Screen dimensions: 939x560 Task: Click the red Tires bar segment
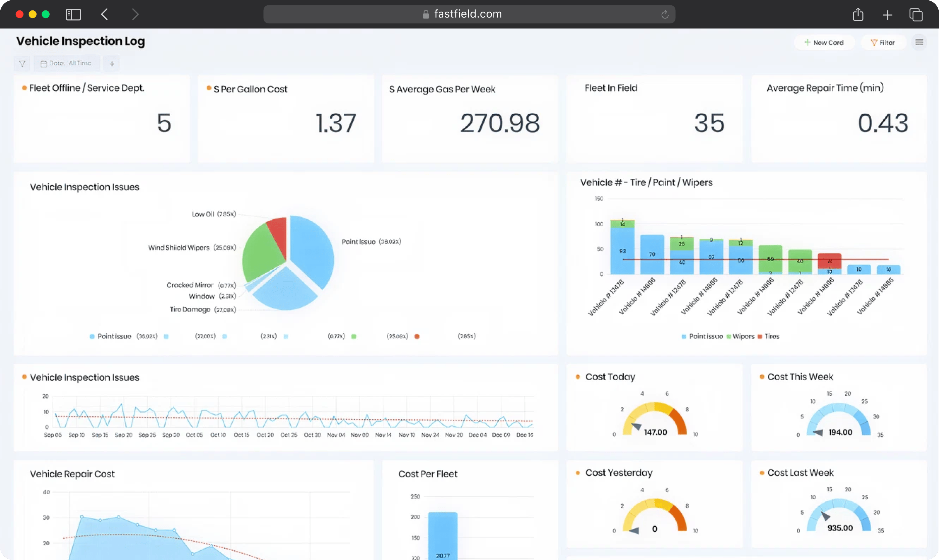pyautogui.click(x=829, y=261)
